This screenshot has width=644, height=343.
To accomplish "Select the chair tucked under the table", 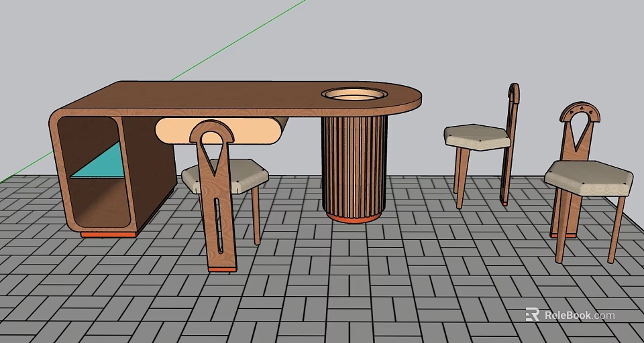I will (x=224, y=196).
